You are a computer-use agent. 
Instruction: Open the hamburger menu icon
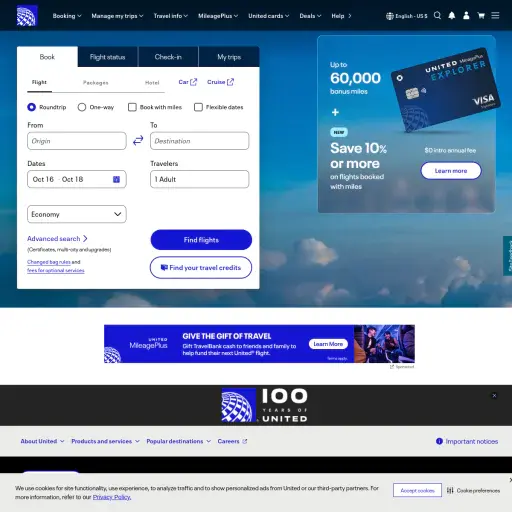[x=495, y=16]
